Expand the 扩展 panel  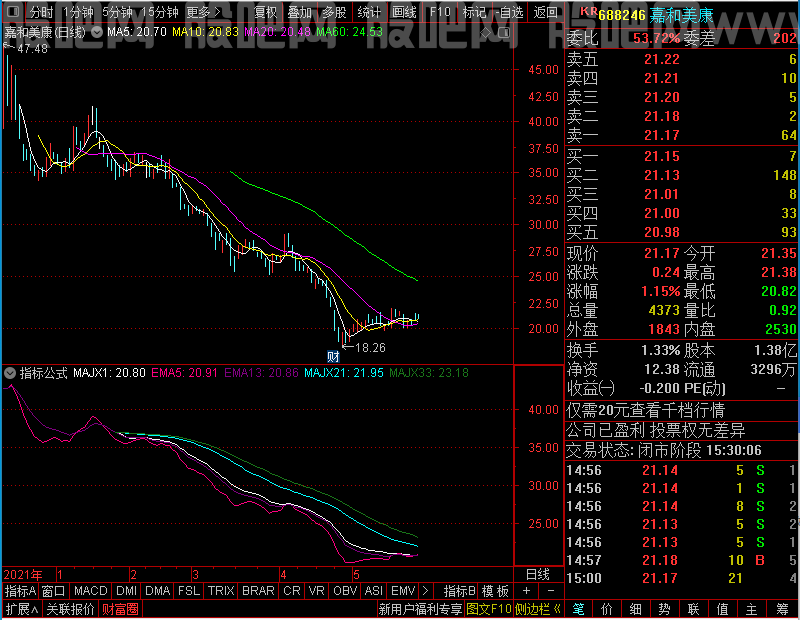click(x=22, y=609)
